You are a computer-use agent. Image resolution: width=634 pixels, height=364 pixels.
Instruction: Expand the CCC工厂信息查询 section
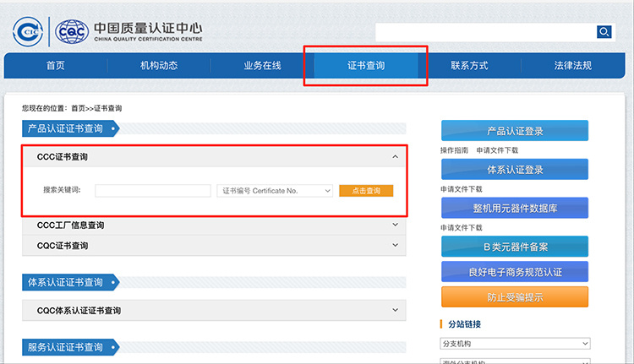tap(395, 225)
